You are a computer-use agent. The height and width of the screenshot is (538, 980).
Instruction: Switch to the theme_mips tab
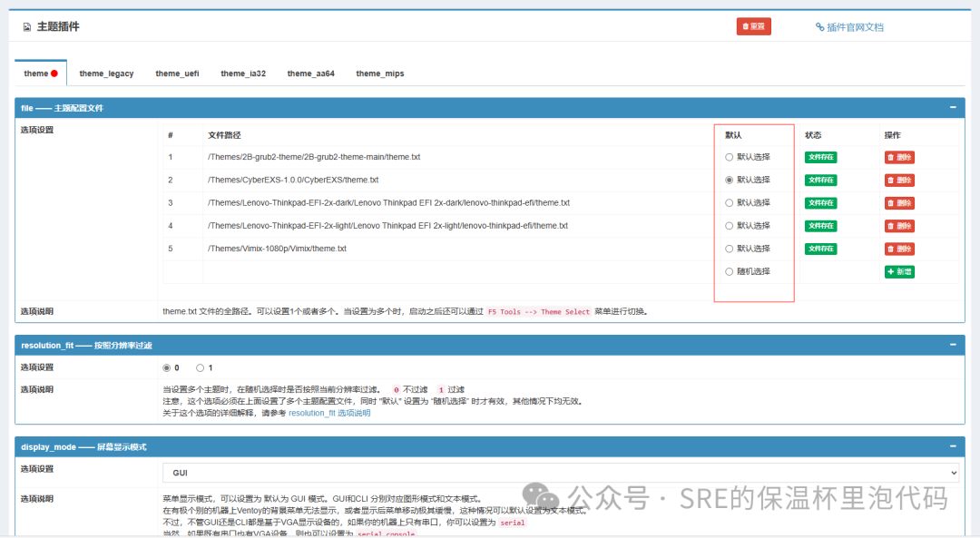(379, 73)
